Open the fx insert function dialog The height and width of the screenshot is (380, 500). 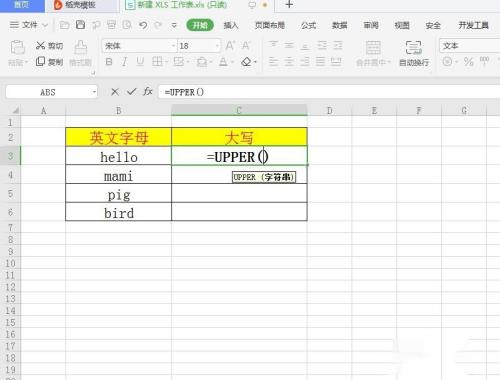[x=148, y=91]
